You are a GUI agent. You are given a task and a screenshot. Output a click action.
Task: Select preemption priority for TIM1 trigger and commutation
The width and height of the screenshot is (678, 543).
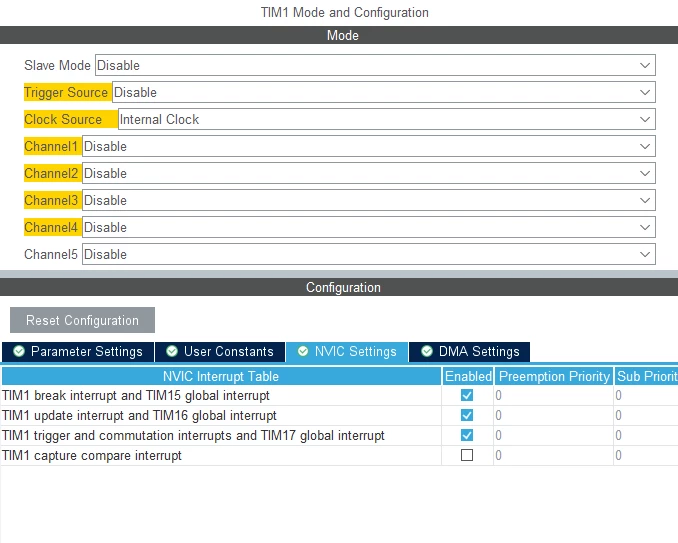pyautogui.click(x=553, y=435)
